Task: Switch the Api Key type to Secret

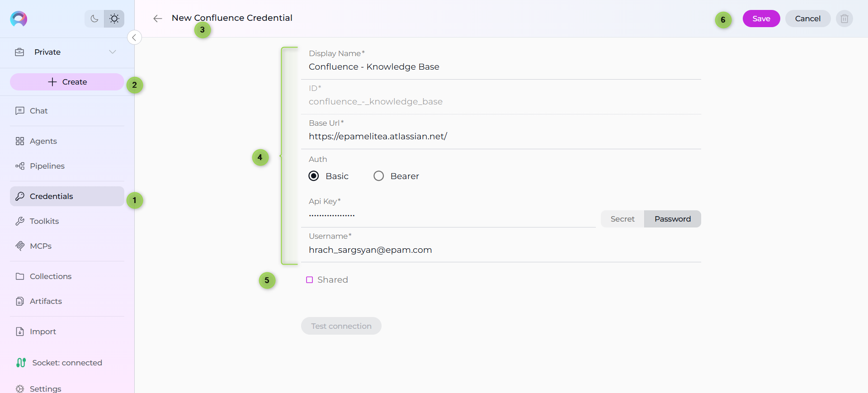Action: click(622, 219)
